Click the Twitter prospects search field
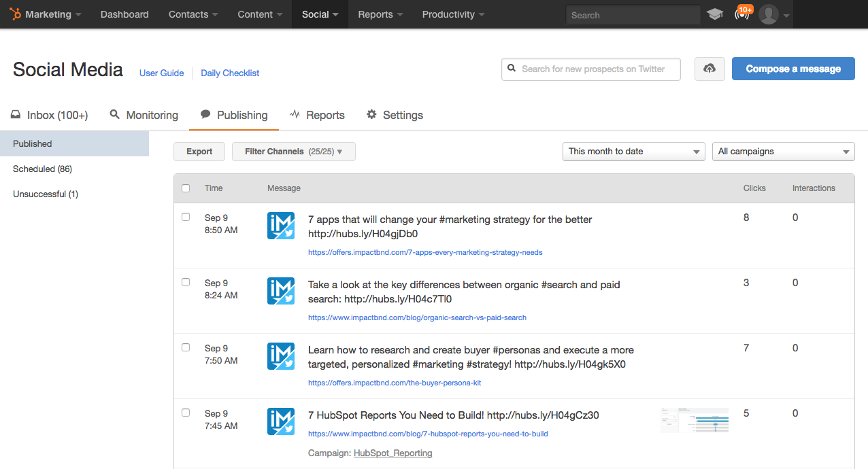868x469 pixels. coord(592,69)
